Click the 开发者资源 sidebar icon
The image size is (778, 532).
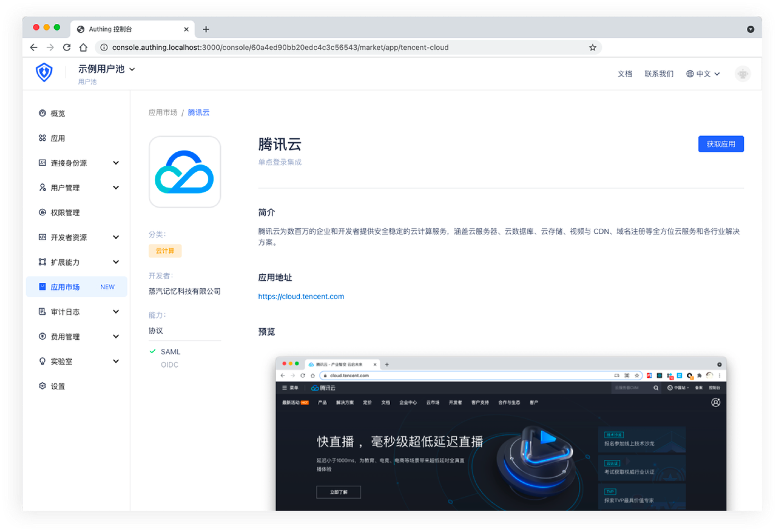[42, 237]
